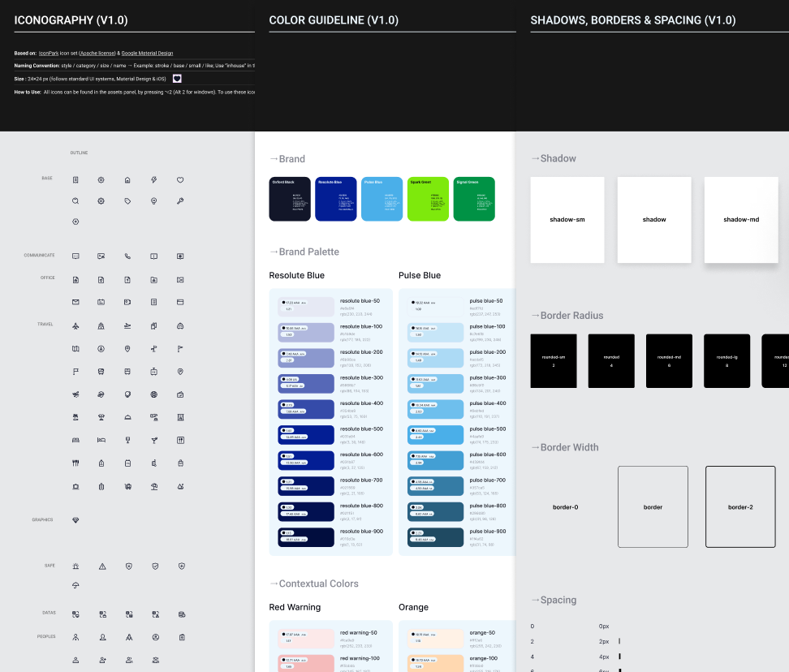This screenshot has height=672, width=789.
Task: Select the shadow-md sample card
Action: click(741, 220)
